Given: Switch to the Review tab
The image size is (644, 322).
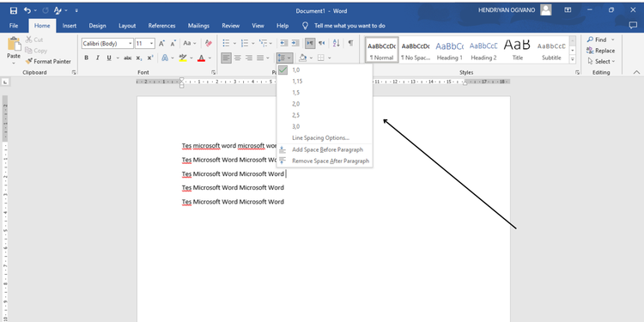Looking at the screenshot, I should 230,26.
